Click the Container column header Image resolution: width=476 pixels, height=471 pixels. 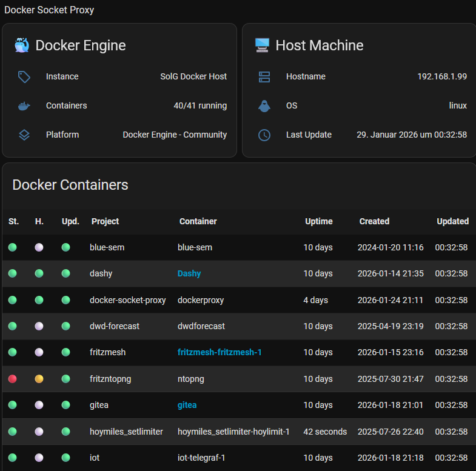198,221
